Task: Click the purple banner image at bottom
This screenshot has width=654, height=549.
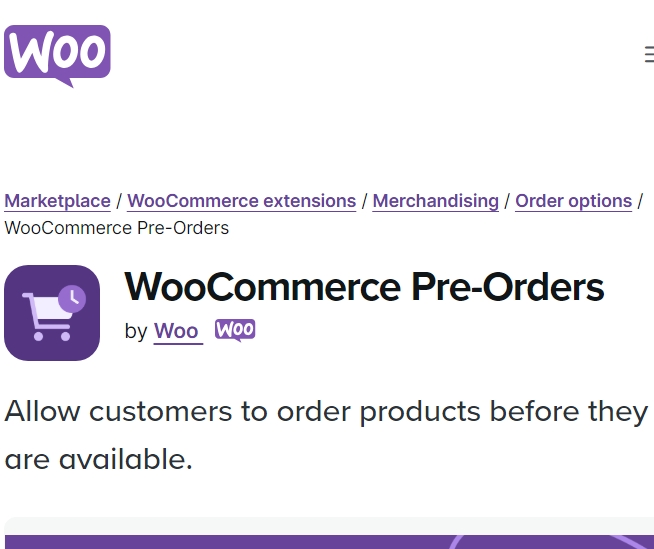Action: coord(329,542)
